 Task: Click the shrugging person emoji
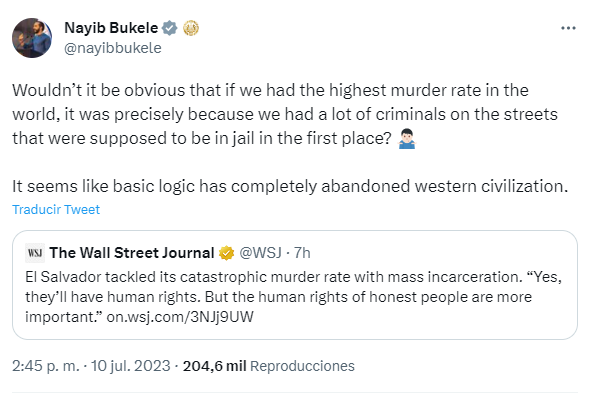(407, 139)
